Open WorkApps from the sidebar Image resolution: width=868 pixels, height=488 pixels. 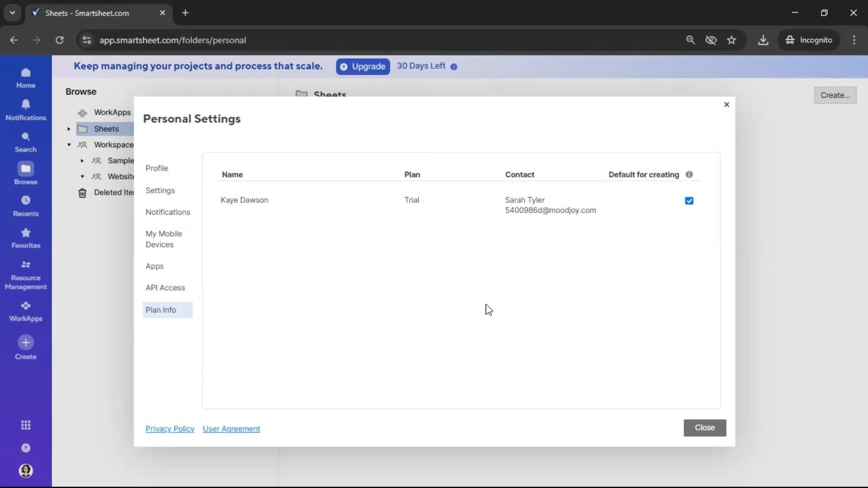(26, 311)
